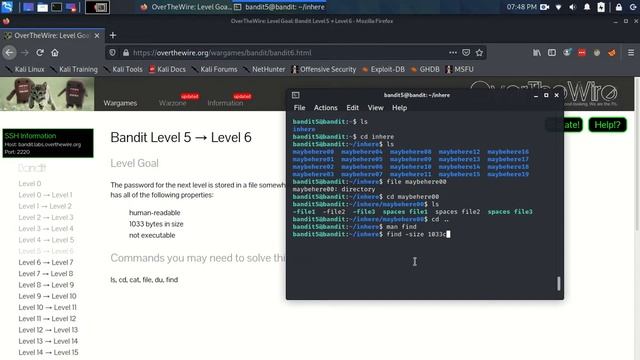Screen dimensions: 640x360
Task: Click the network status panel icon
Action: click(558, 7)
